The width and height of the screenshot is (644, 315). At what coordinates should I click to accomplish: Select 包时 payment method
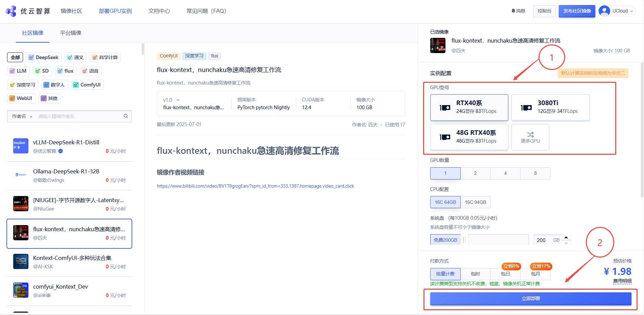[x=476, y=274]
